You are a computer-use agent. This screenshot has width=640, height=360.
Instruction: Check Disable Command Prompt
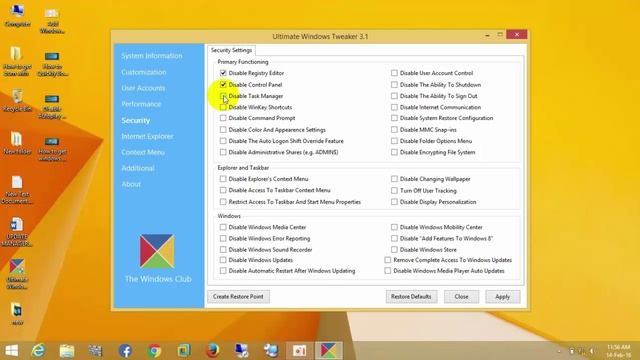tap(223, 118)
